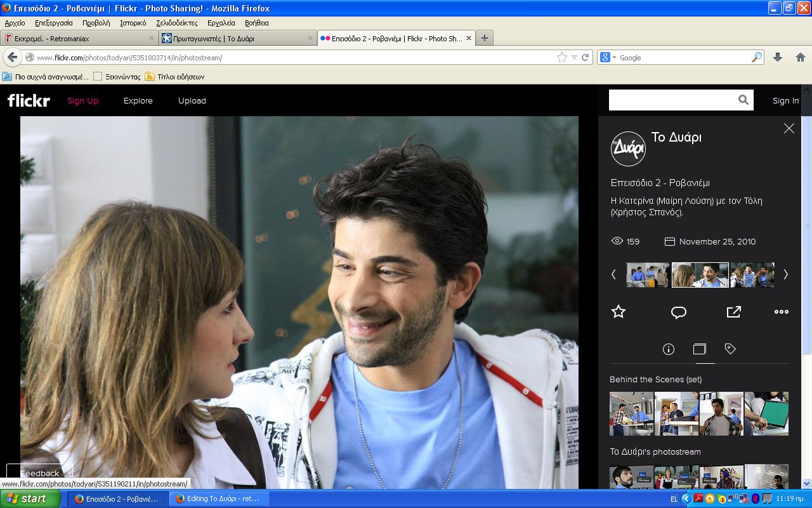This screenshot has width=812, height=508.
Task: Click the Sign Up link
Action: (x=83, y=101)
